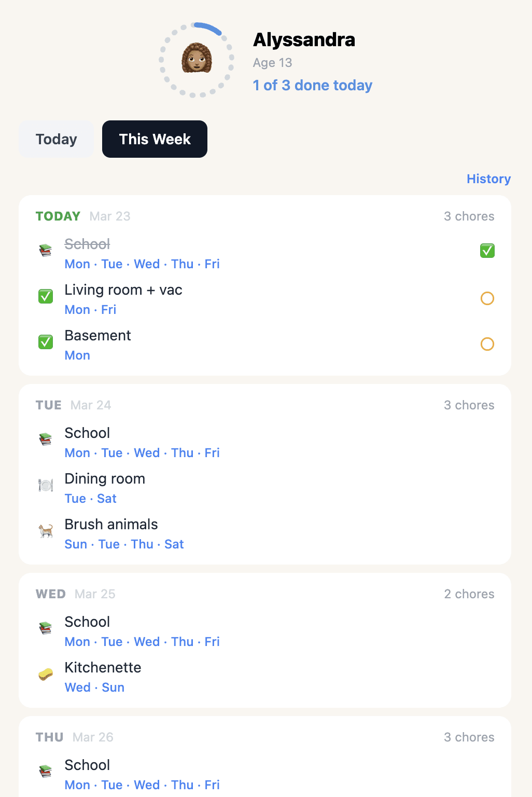Click the School books icon in Wednesday's list
This screenshot has height=797, width=532.
[46, 628]
